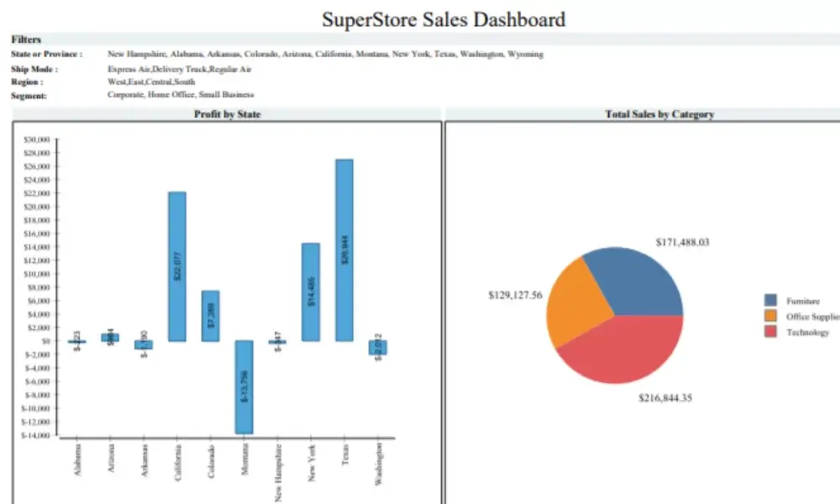Click the New Hampshire profit bar
Viewport: 840px width, 504px height.
tap(277, 342)
